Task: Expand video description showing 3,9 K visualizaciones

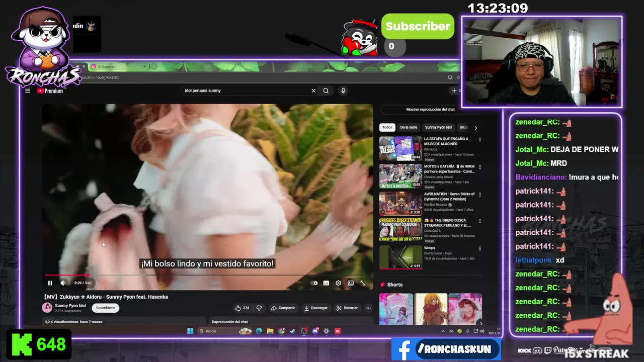Action: pos(125,322)
